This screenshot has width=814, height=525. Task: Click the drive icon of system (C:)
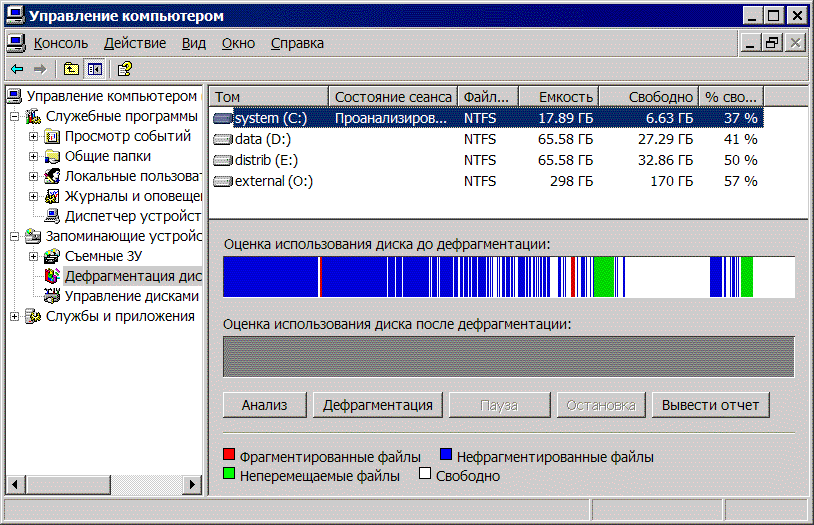click(223, 118)
